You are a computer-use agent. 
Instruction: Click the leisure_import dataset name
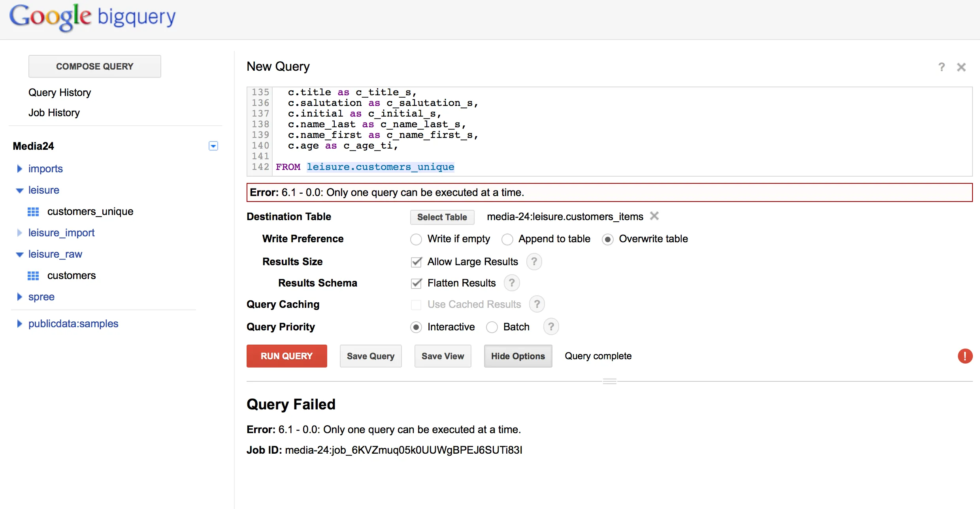coord(61,233)
